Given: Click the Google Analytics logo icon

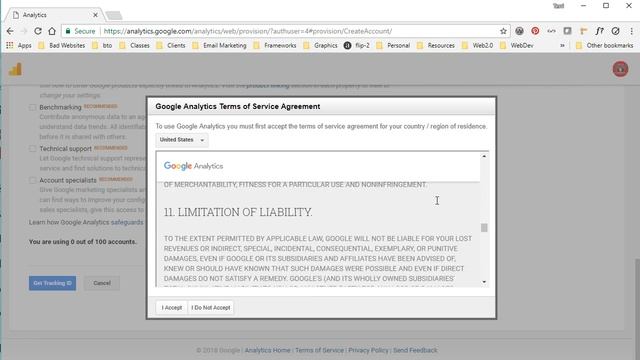Looking at the screenshot, I should (x=15, y=69).
